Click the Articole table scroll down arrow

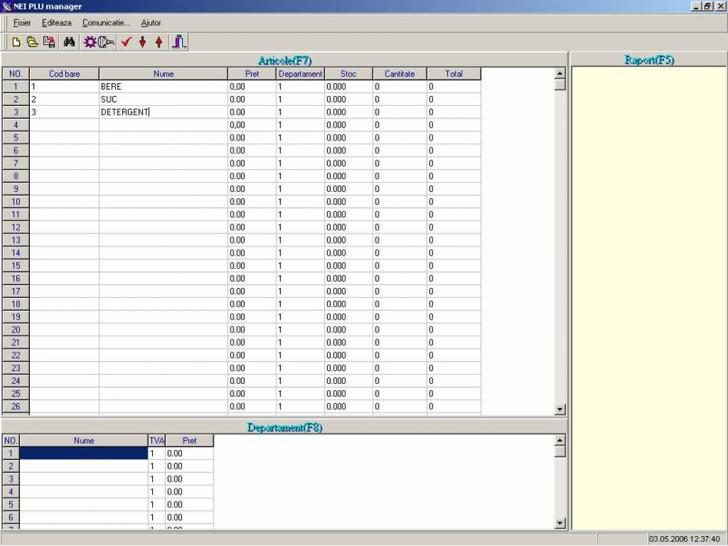(x=560, y=408)
